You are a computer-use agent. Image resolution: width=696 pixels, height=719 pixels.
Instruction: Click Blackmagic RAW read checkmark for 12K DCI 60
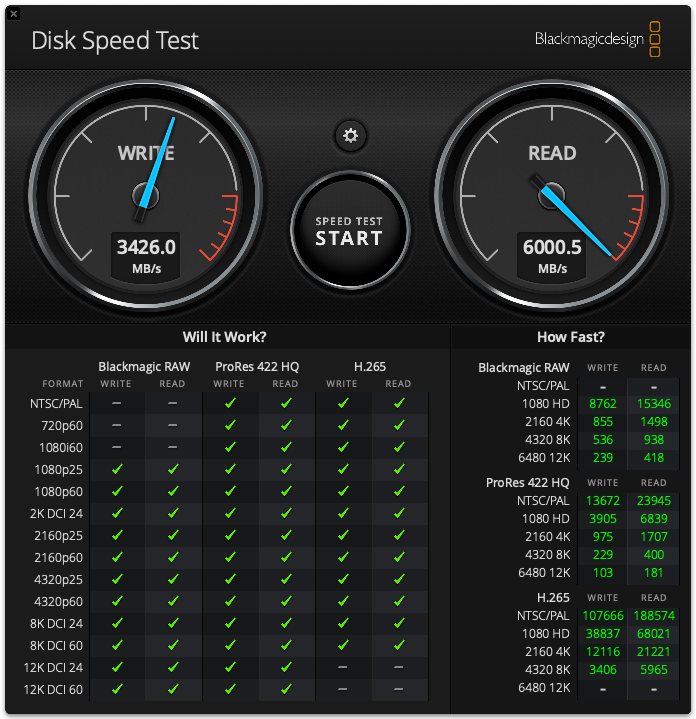pos(172,689)
